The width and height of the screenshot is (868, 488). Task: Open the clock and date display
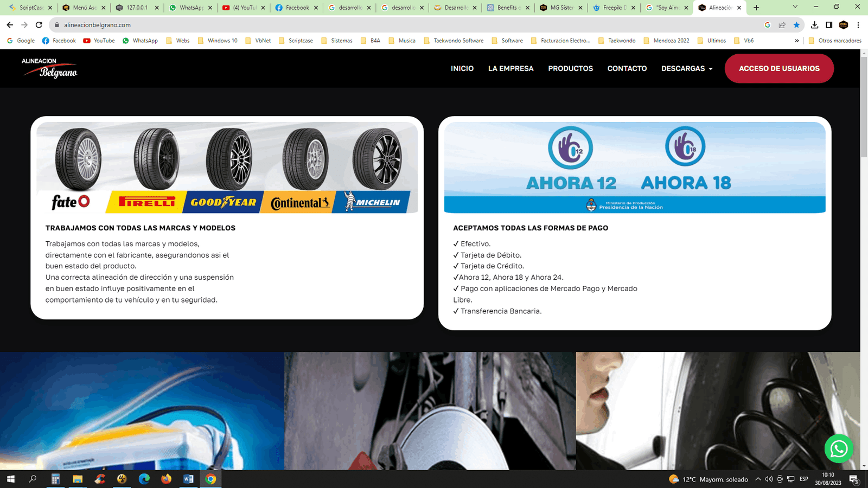click(828, 479)
